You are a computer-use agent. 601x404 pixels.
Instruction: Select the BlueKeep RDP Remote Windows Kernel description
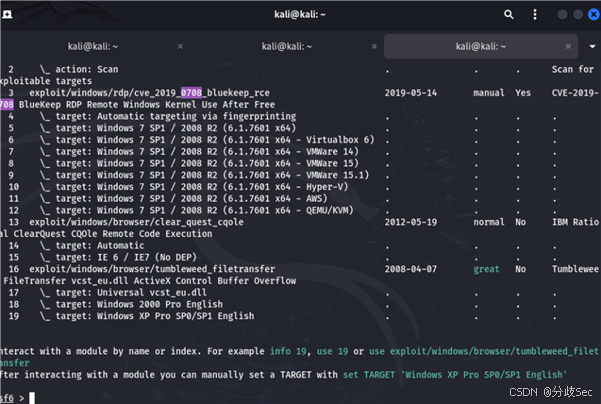point(147,105)
